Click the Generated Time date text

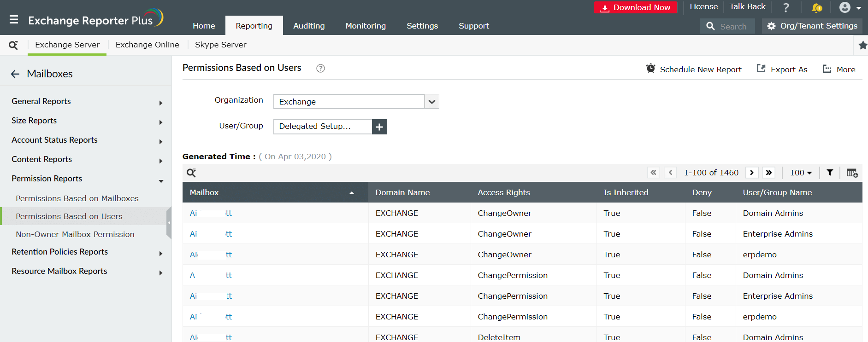coord(295,157)
